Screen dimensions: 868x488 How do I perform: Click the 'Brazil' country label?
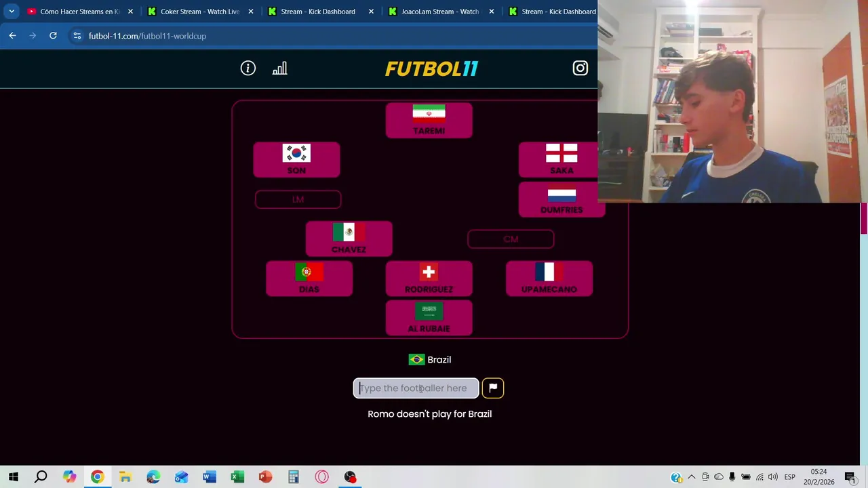[439, 360]
